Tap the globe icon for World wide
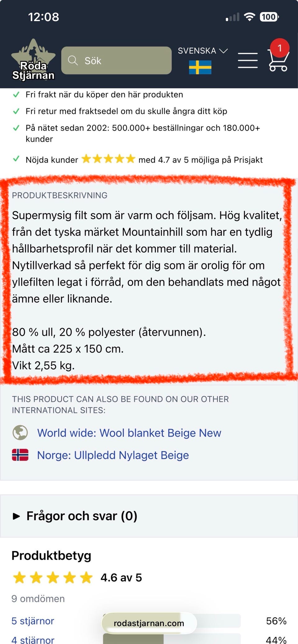This screenshot has width=298, height=644. tap(20, 433)
